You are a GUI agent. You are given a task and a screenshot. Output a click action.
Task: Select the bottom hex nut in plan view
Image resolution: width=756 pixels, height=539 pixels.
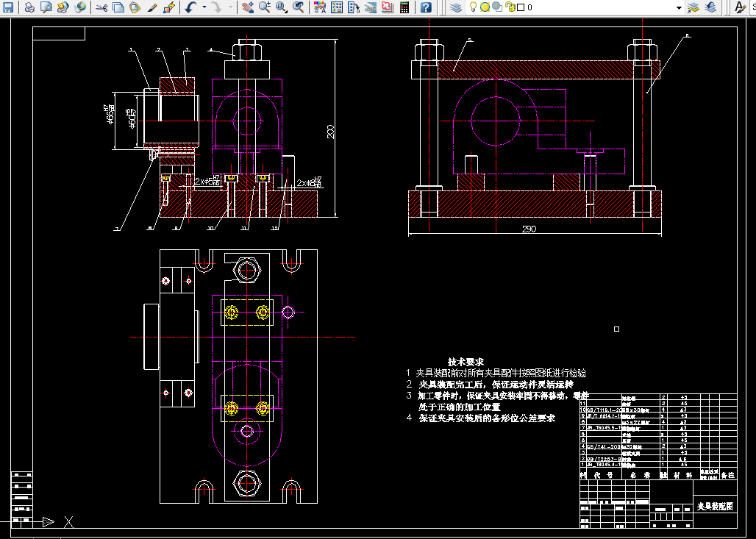click(247, 482)
